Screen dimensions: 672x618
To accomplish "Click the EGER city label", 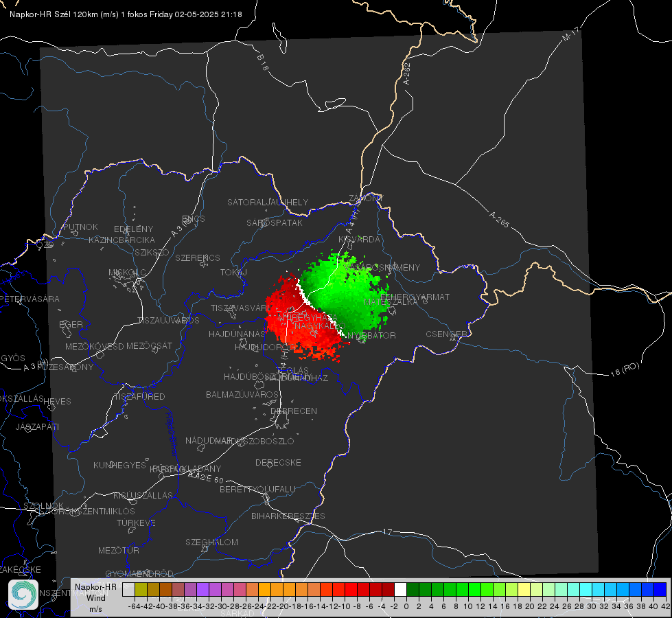I will click(71, 324).
